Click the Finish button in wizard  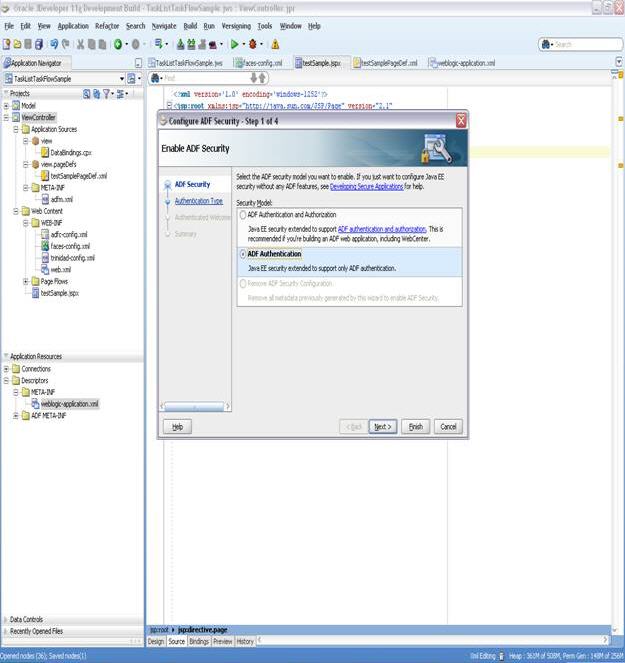click(x=415, y=427)
